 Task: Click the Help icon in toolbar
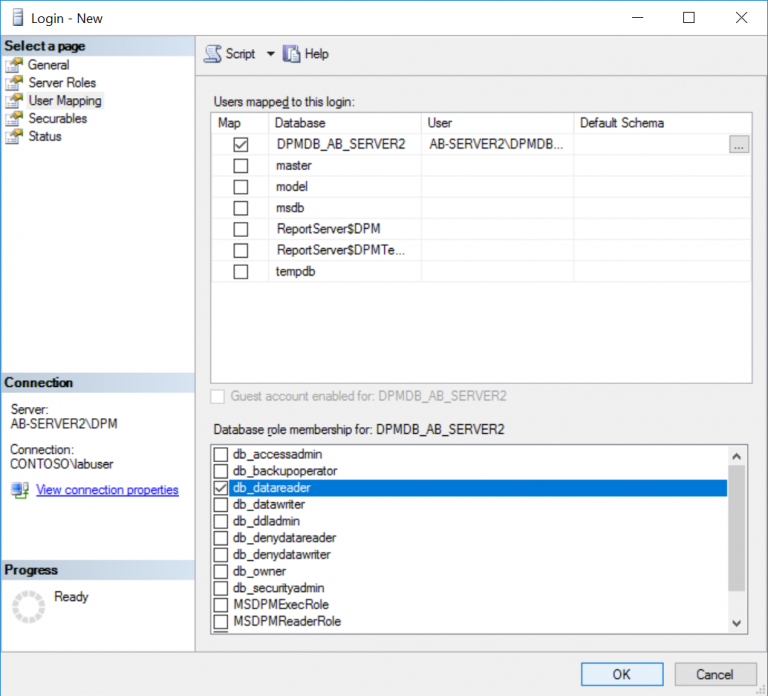pyautogui.click(x=291, y=54)
